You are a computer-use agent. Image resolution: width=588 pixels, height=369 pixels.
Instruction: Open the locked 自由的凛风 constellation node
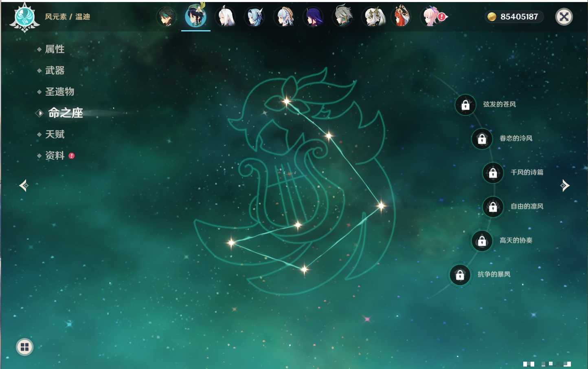(x=493, y=207)
